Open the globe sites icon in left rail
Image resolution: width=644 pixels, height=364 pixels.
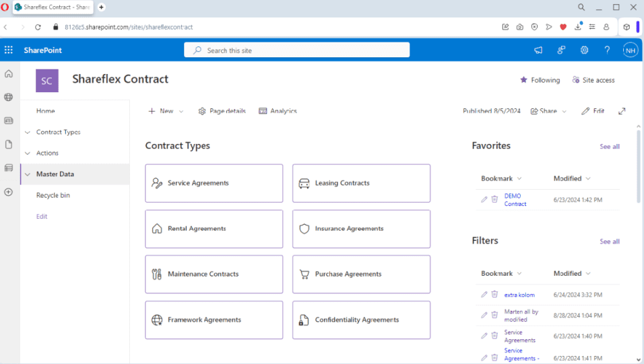(9, 98)
